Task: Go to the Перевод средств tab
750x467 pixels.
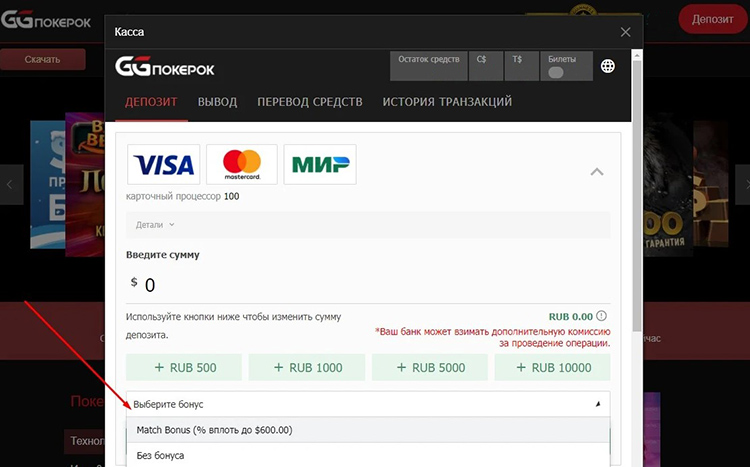Action: [x=309, y=102]
